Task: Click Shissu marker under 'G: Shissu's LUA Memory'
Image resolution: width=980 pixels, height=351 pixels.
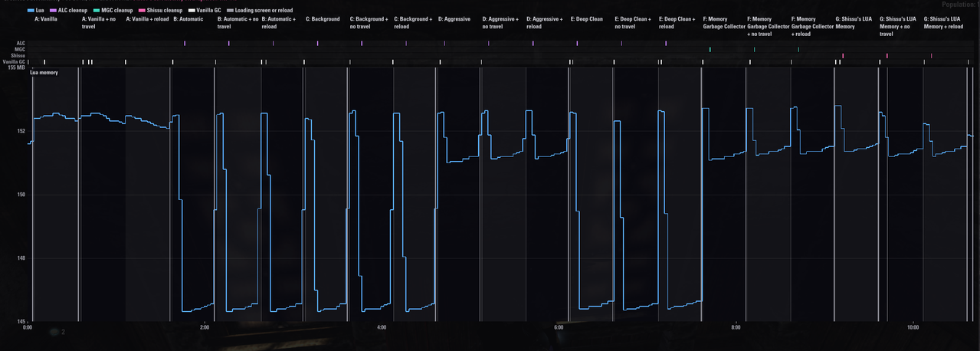Action: [843, 55]
